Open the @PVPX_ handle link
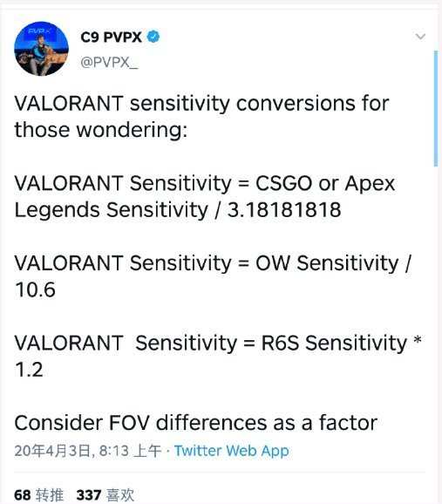The height and width of the screenshot is (504, 442). (109, 62)
